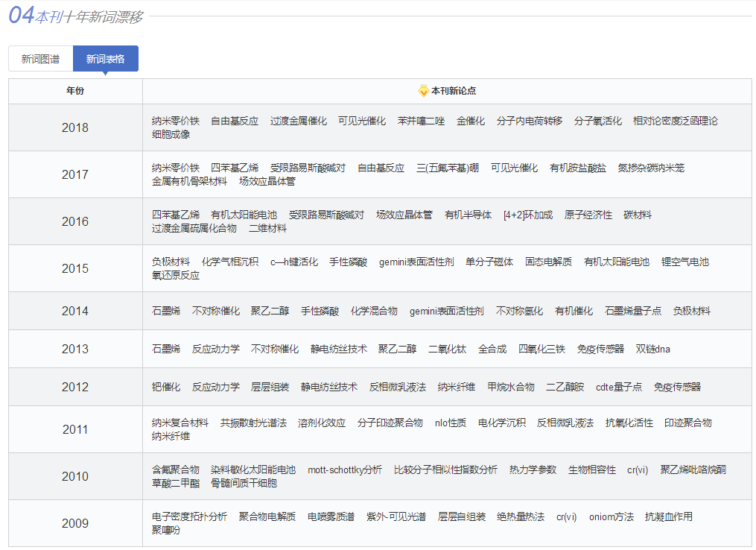Select the 2018 year cell

point(74,127)
